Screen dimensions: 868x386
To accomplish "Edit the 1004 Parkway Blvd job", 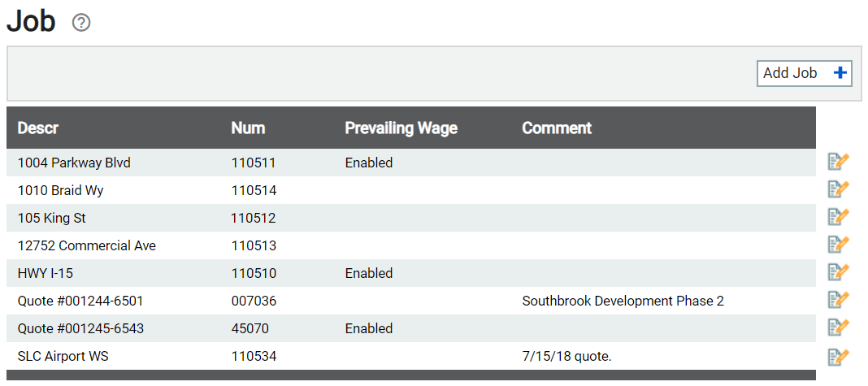I will [838, 162].
